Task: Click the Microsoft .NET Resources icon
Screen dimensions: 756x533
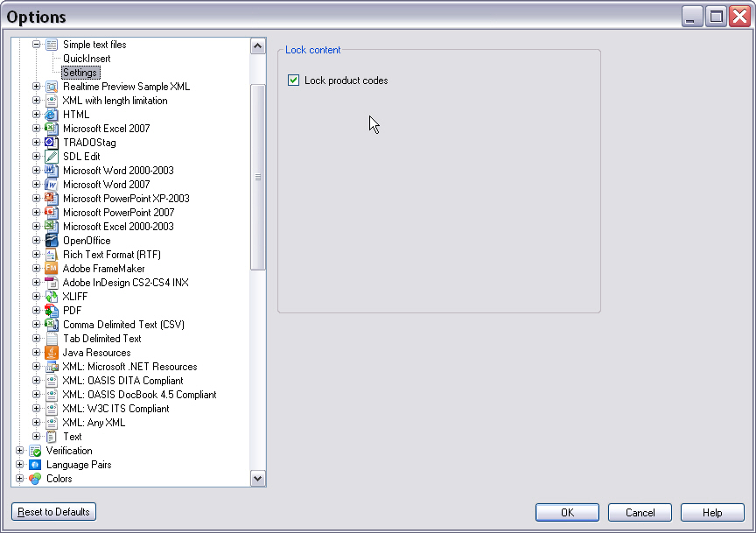Action: click(x=52, y=367)
